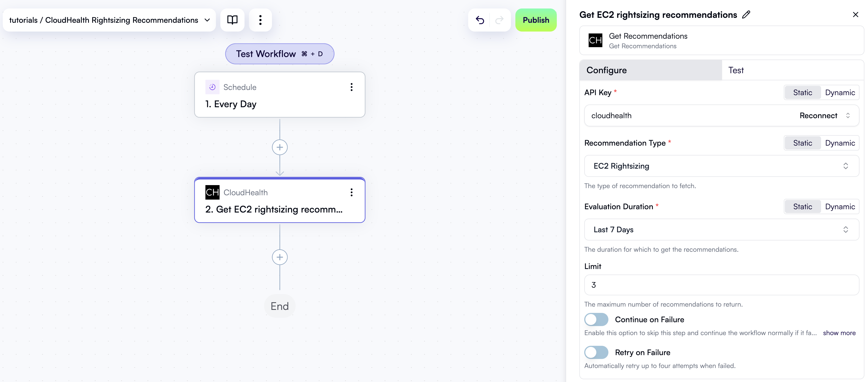Image resolution: width=868 pixels, height=382 pixels.
Task: Enable the Retry on Failure toggle
Action: click(x=596, y=352)
